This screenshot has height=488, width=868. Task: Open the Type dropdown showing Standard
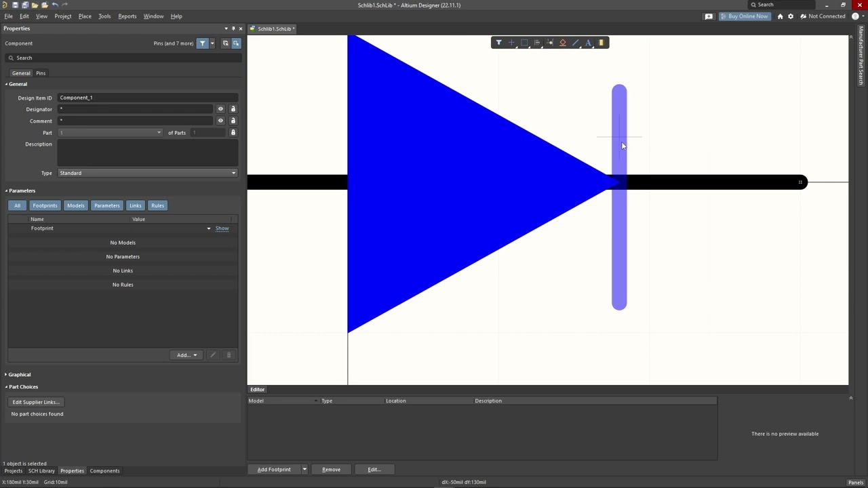coord(148,173)
